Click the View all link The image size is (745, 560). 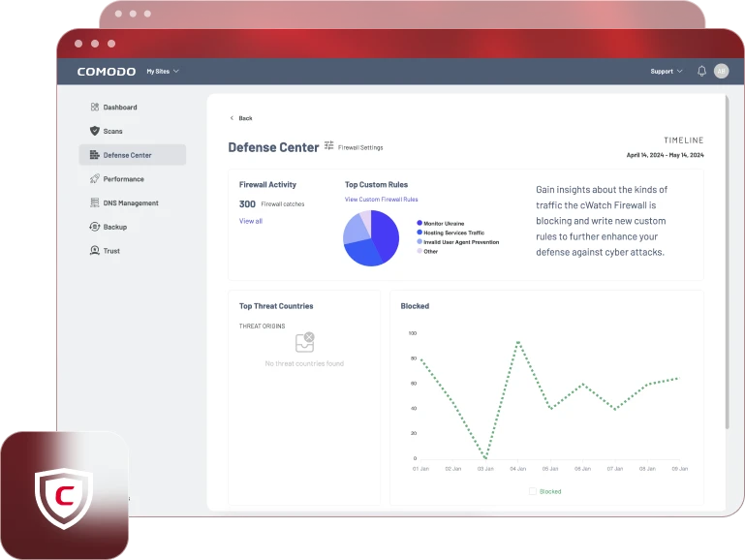250,221
